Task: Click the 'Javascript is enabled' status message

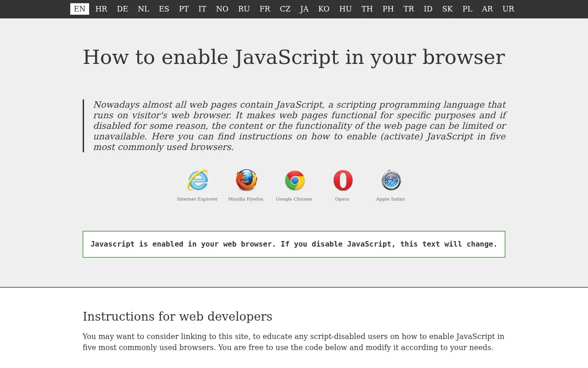Action: coord(294,244)
